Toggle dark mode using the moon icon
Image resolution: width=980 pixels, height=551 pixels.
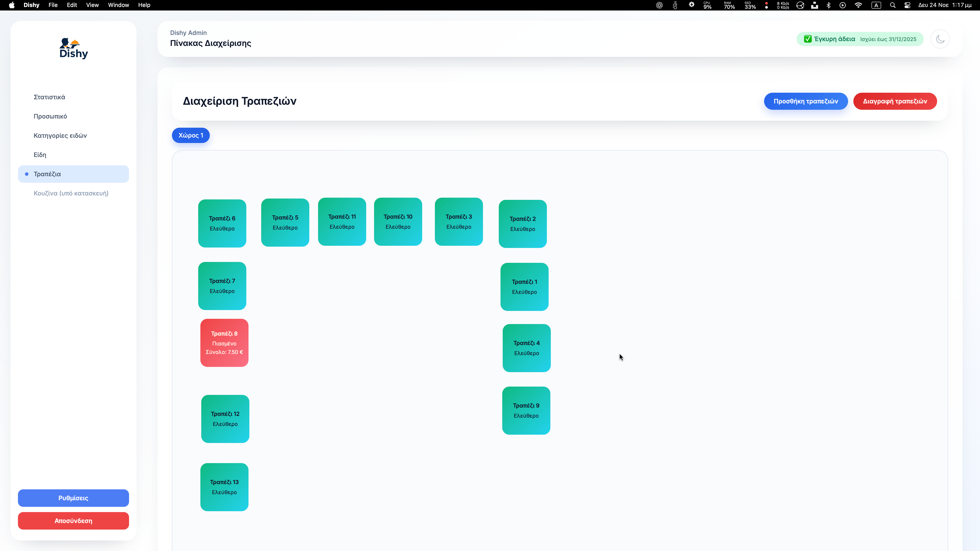coord(940,39)
